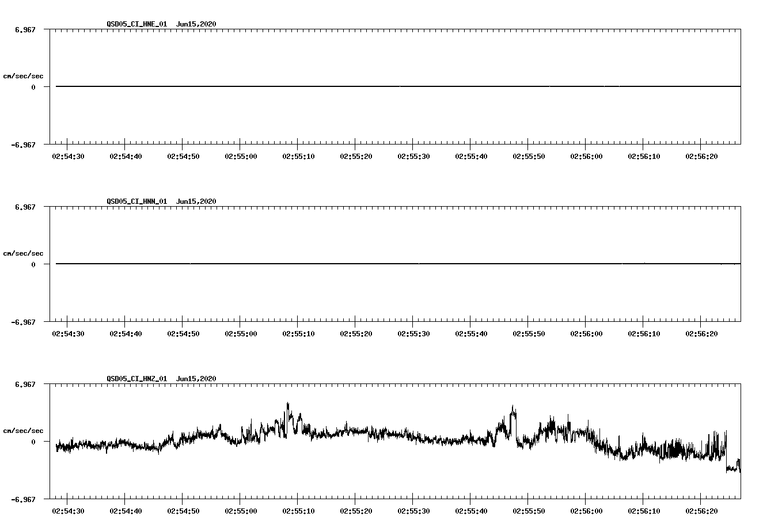Screen dimensions: 782x532
Task: Click the 6.967 upper limit of the HNN axis
Action: [x=25, y=207]
